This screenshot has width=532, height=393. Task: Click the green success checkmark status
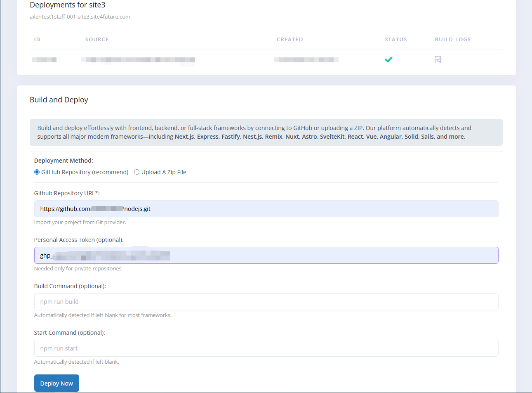pyautogui.click(x=388, y=60)
